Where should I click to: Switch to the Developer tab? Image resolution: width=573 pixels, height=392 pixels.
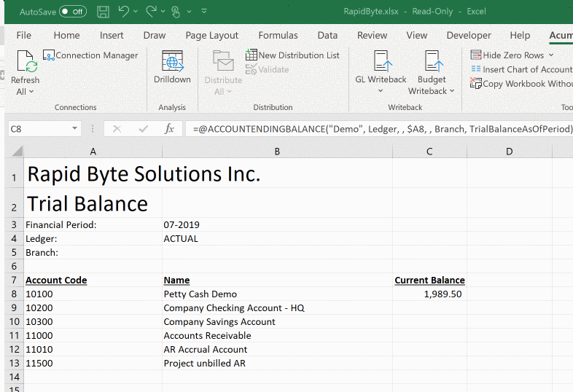(x=469, y=36)
